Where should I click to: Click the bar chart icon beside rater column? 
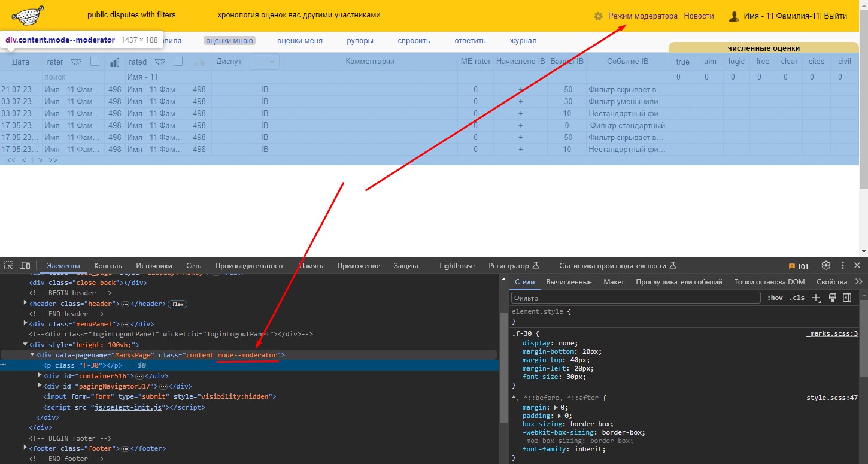(115, 62)
